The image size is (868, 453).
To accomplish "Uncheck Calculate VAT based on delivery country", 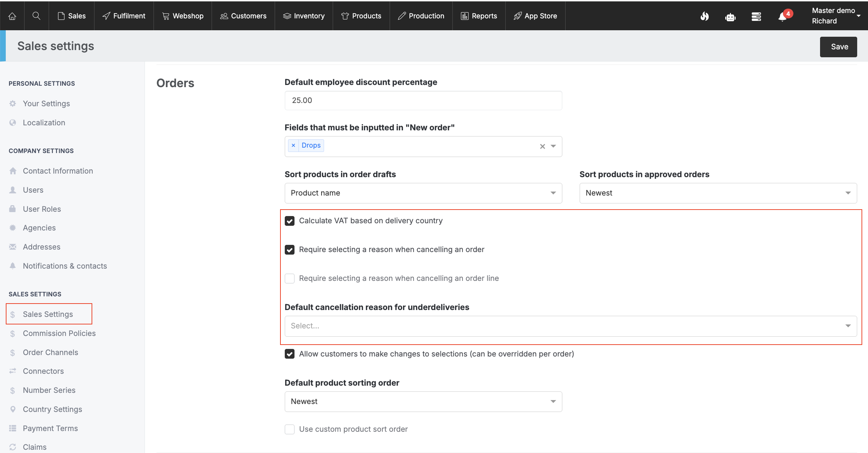I will [289, 221].
